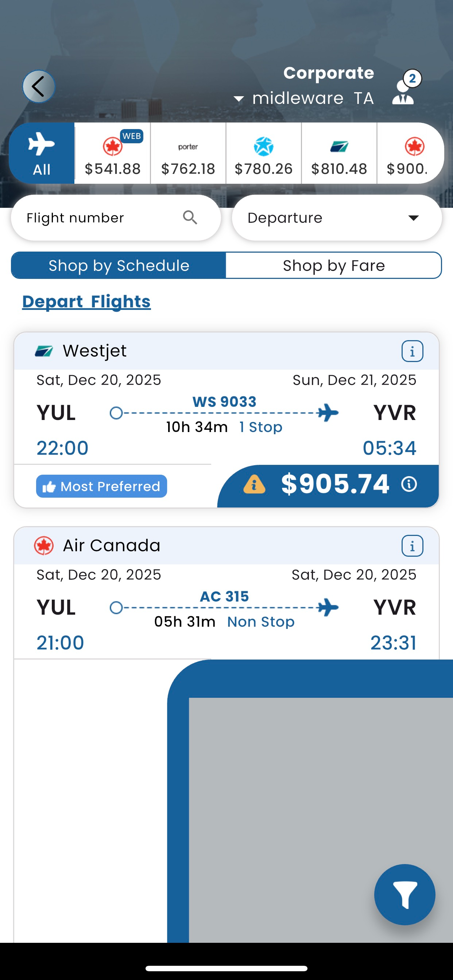453x980 pixels.
Task: Filter by Westjet $810.48 fare
Action: click(x=339, y=153)
